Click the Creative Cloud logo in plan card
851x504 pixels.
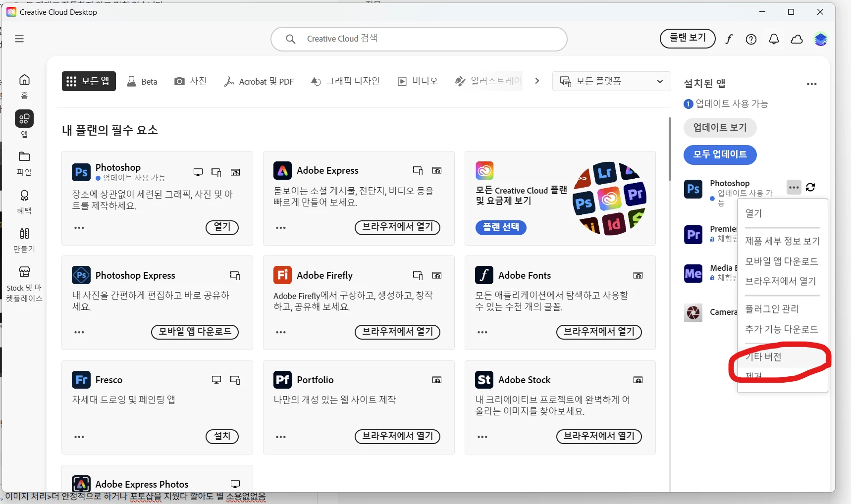[x=484, y=170]
